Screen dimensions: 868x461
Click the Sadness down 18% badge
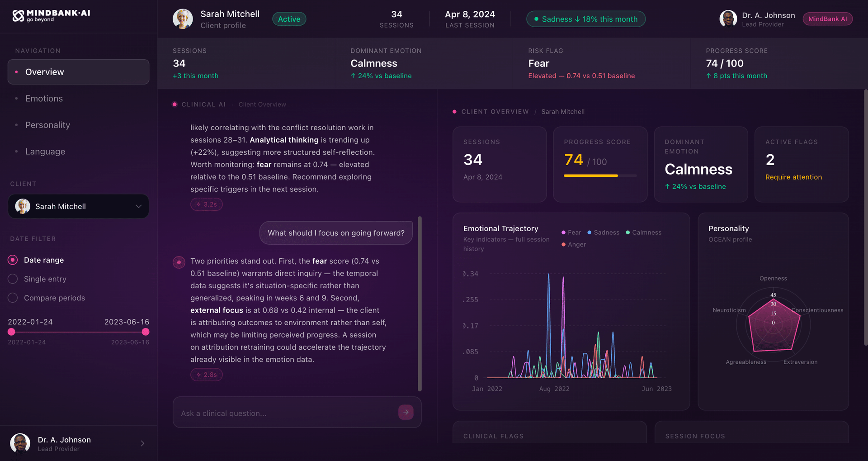click(586, 19)
